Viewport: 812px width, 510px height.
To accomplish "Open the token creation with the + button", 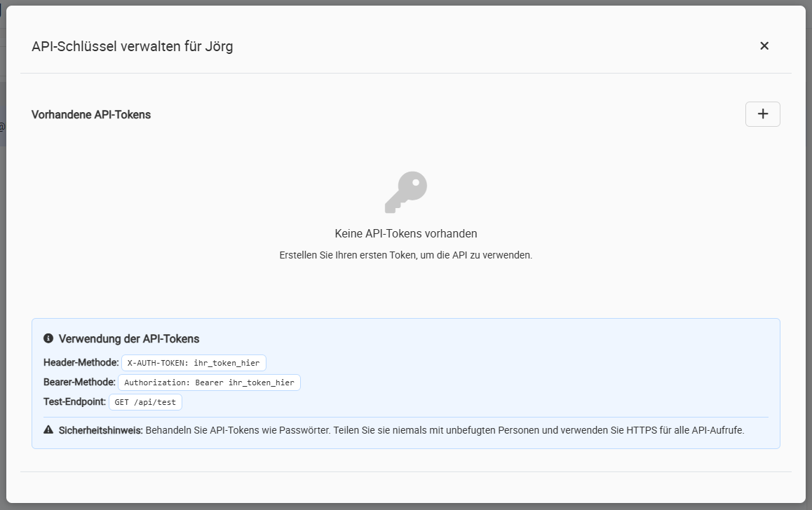I will pos(762,113).
